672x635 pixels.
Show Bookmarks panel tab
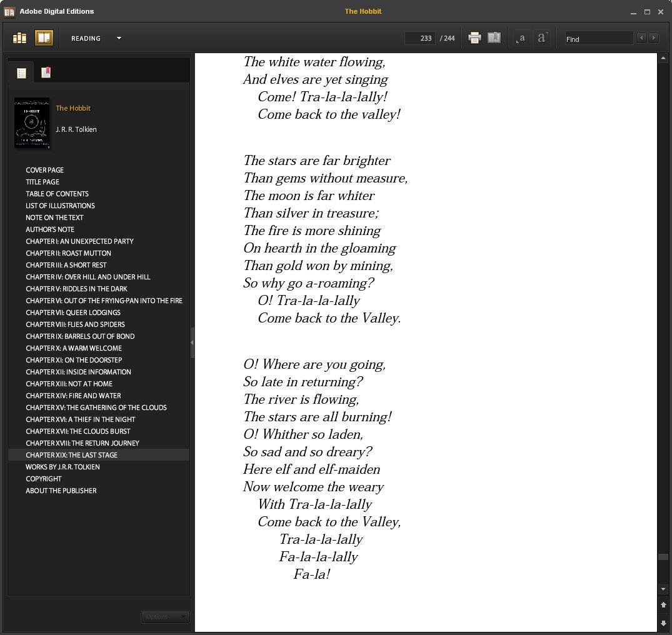coord(46,72)
